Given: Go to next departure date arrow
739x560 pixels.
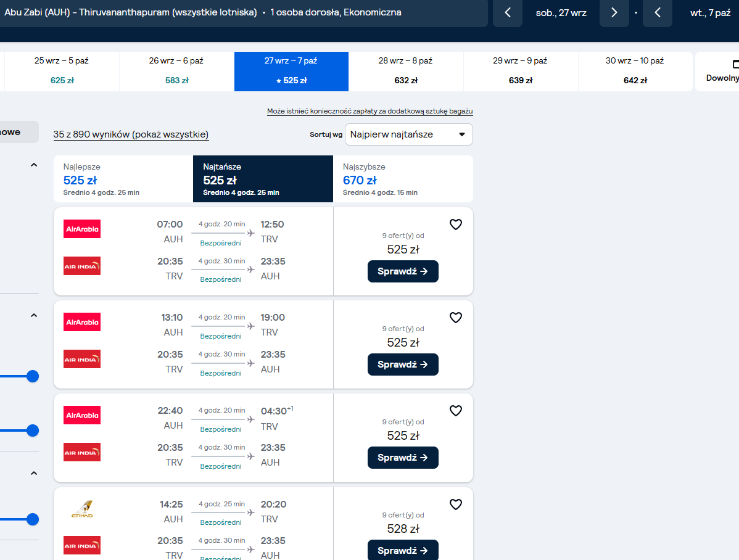Looking at the screenshot, I should (614, 13).
